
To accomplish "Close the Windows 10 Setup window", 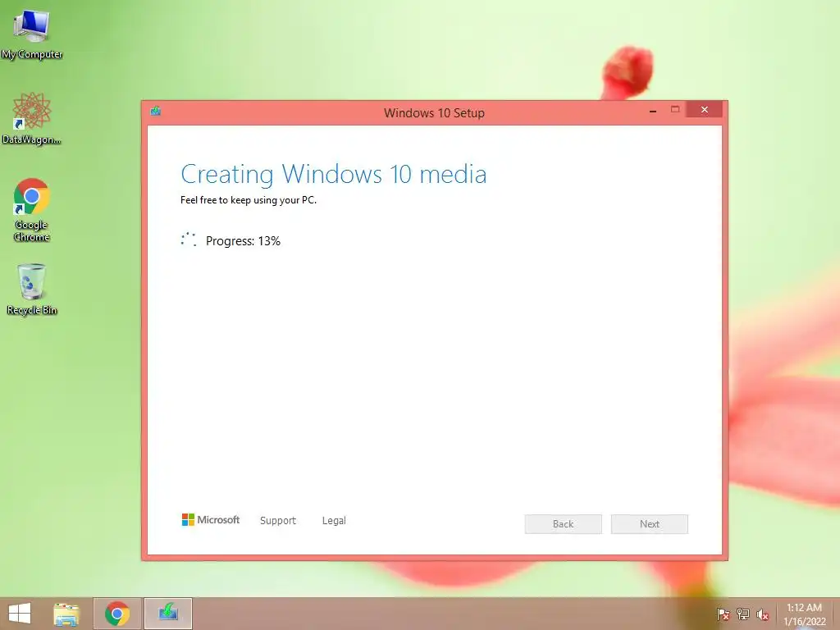I will [x=704, y=109].
